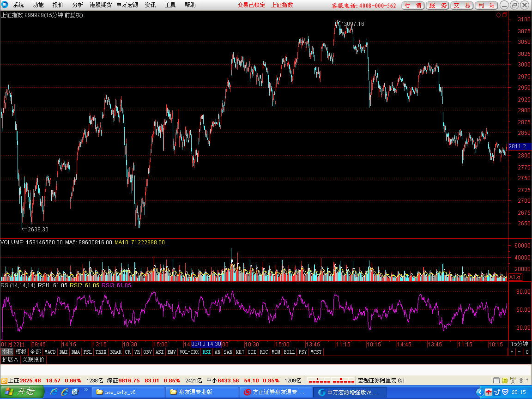Expand the 扩展 panel
Screen dimensions: 532x399
10,359
